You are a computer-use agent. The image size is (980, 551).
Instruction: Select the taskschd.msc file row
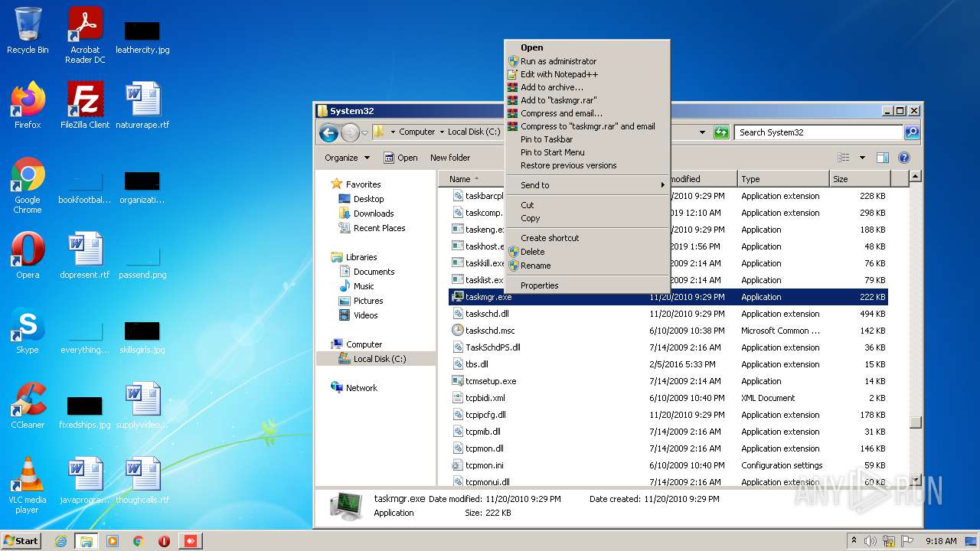pos(668,331)
